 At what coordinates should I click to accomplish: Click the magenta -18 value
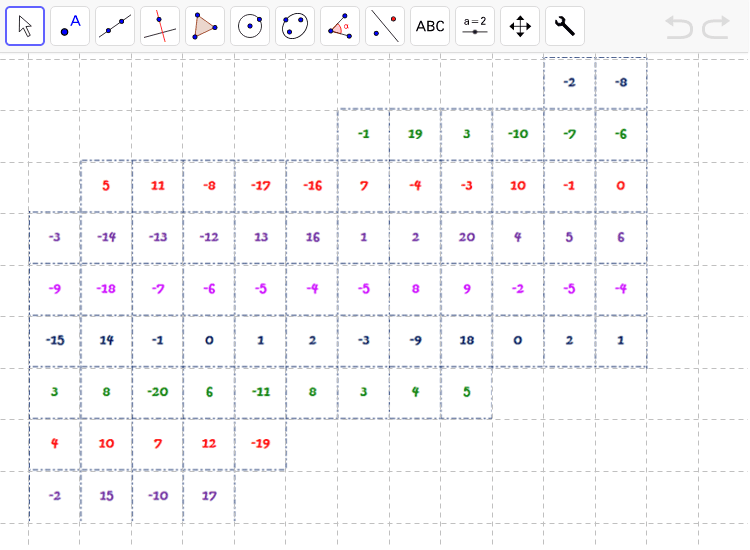[x=106, y=289]
